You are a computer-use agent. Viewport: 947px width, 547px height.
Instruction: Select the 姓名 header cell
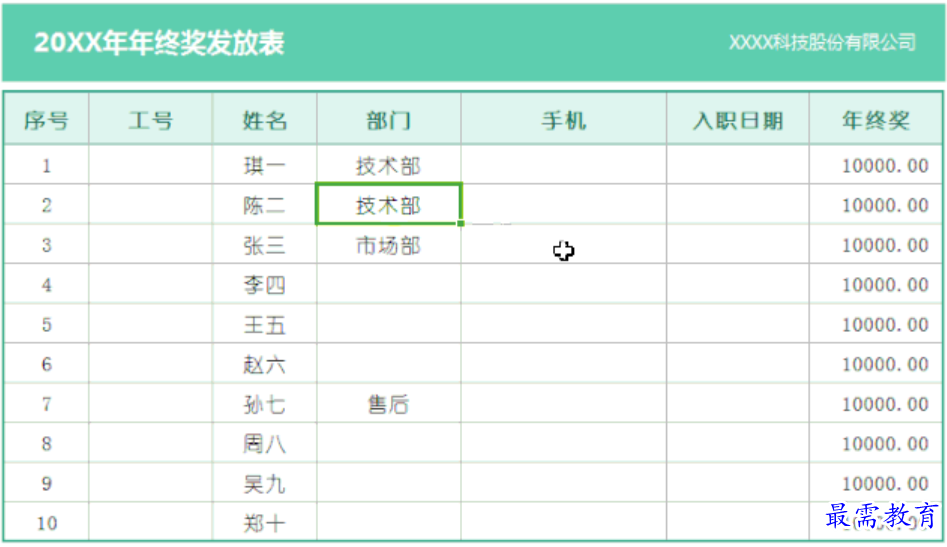click(x=265, y=119)
